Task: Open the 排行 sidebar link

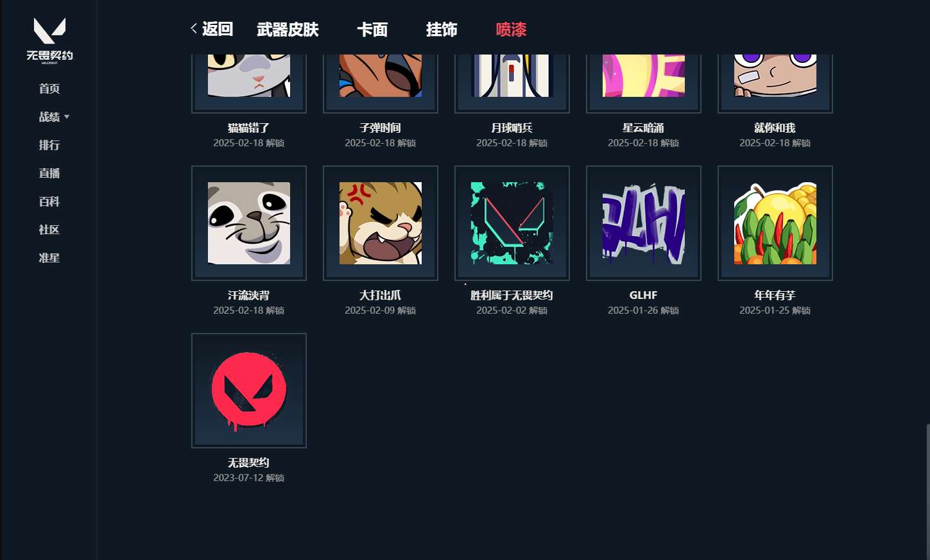Action: (x=49, y=145)
